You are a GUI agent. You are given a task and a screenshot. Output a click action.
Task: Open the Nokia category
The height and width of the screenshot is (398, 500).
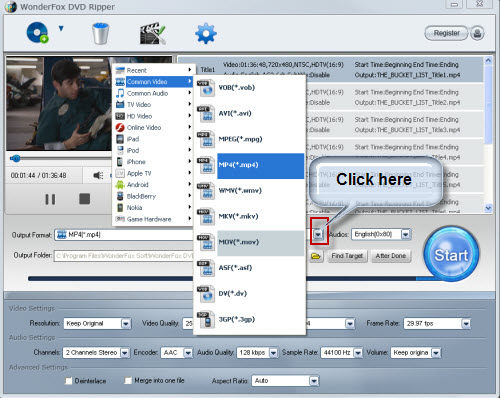click(x=153, y=207)
